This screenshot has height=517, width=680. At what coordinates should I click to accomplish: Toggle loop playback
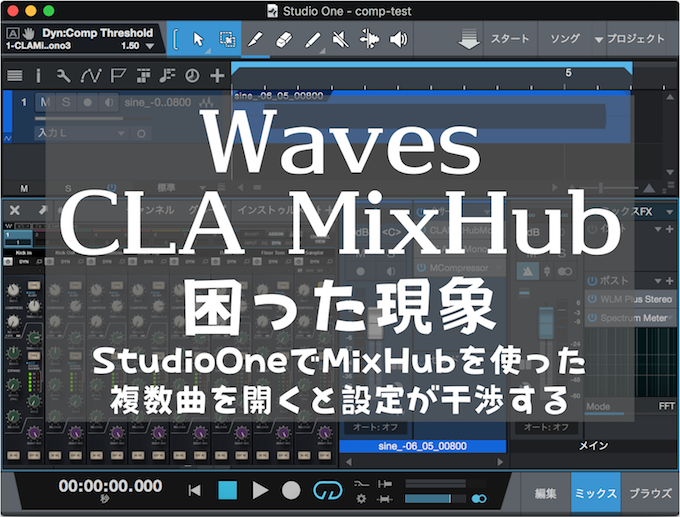click(327, 491)
